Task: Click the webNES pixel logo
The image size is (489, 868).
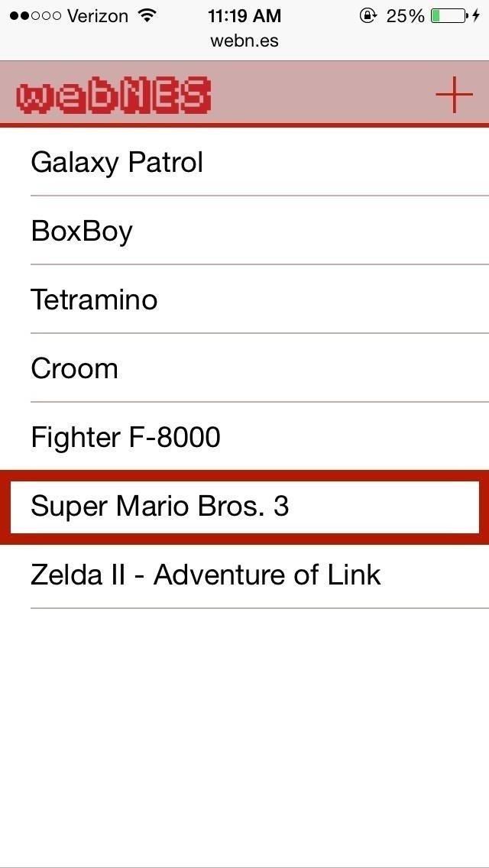Action: click(x=113, y=96)
